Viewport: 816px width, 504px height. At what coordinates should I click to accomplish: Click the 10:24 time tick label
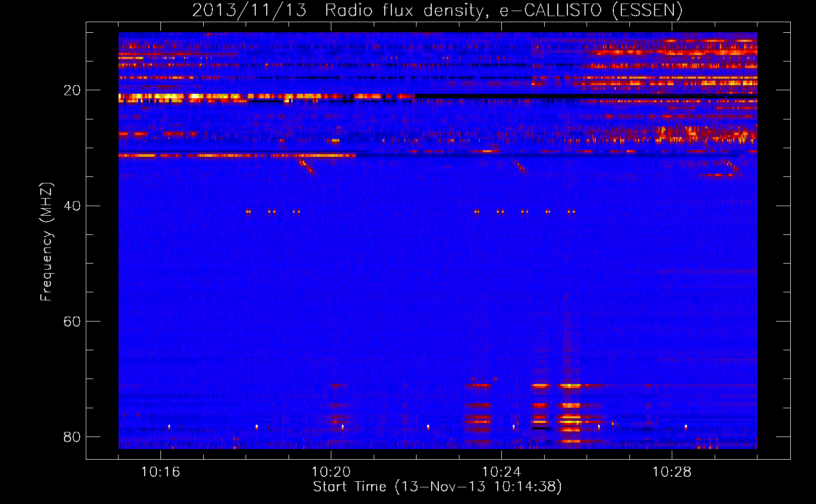click(501, 472)
